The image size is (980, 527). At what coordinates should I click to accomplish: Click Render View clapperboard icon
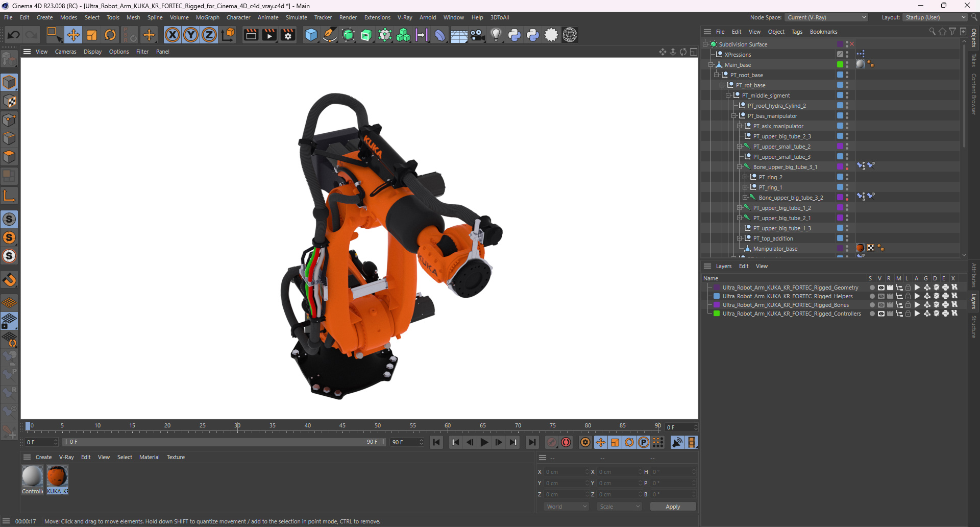pyautogui.click(x=251, y=35)
